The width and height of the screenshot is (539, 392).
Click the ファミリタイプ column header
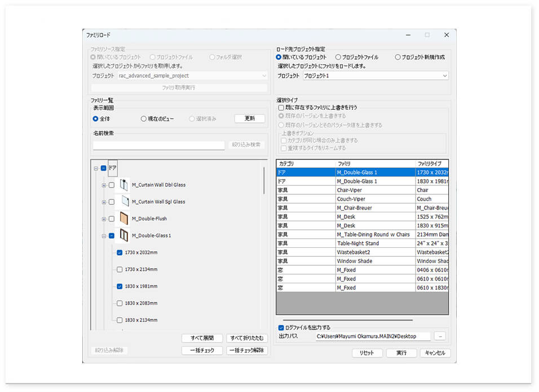[432, 164]
